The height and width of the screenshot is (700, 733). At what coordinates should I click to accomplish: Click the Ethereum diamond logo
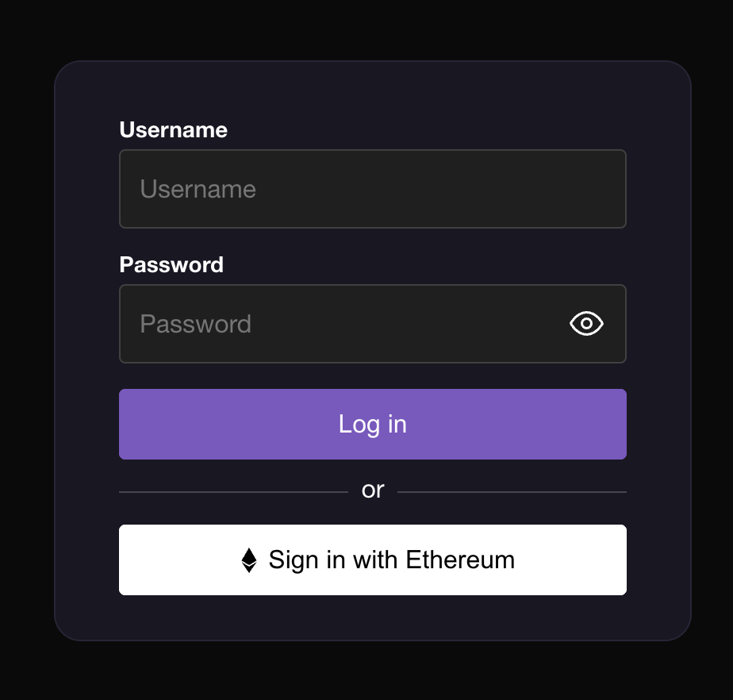pos(249,560)
